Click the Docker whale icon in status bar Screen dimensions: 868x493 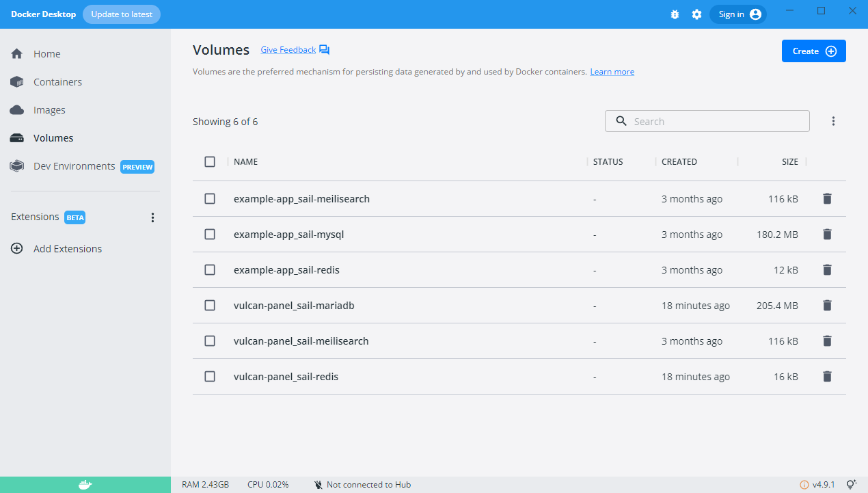[85, 485]
